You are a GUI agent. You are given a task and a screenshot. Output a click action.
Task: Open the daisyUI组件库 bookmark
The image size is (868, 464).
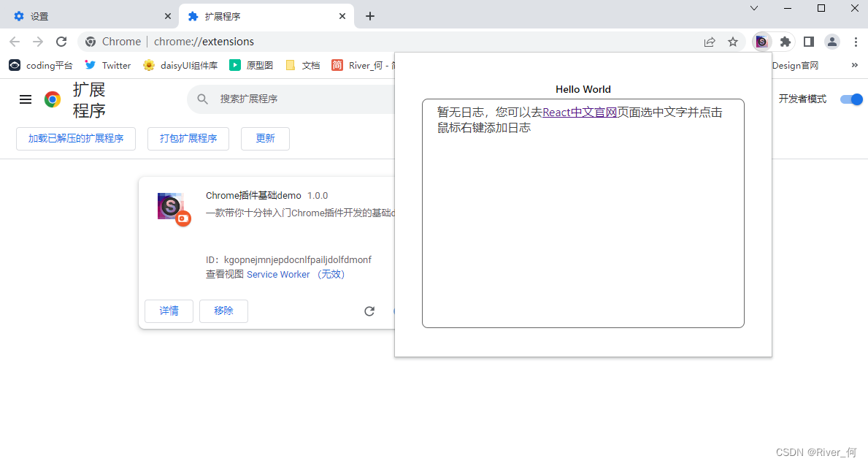(x=180, y=66)
